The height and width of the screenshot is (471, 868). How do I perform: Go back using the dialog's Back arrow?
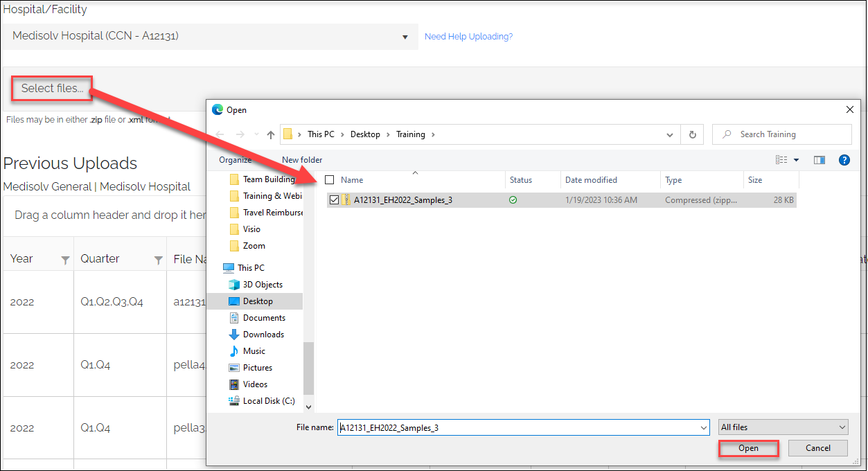coord(220,134)
